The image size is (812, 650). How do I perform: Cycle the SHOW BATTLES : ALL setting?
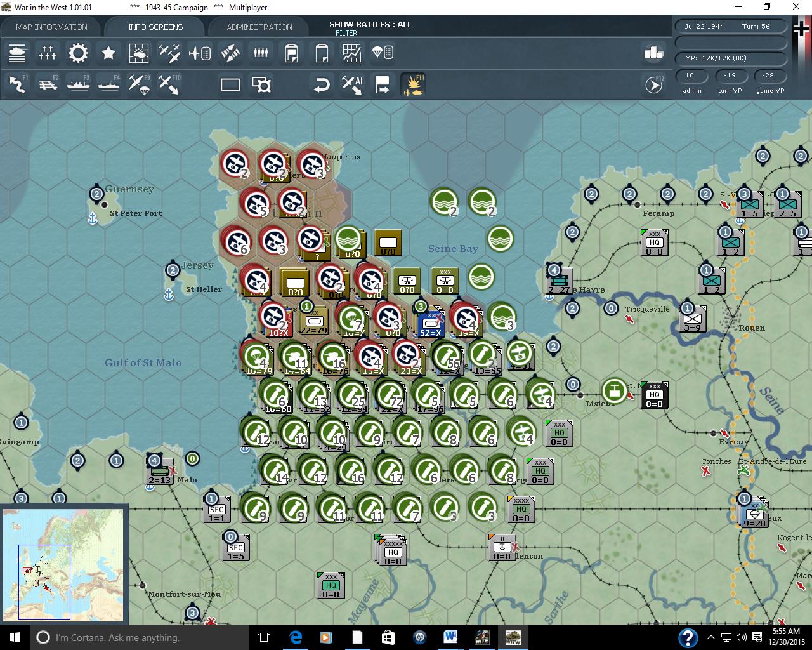click(370, 24)
